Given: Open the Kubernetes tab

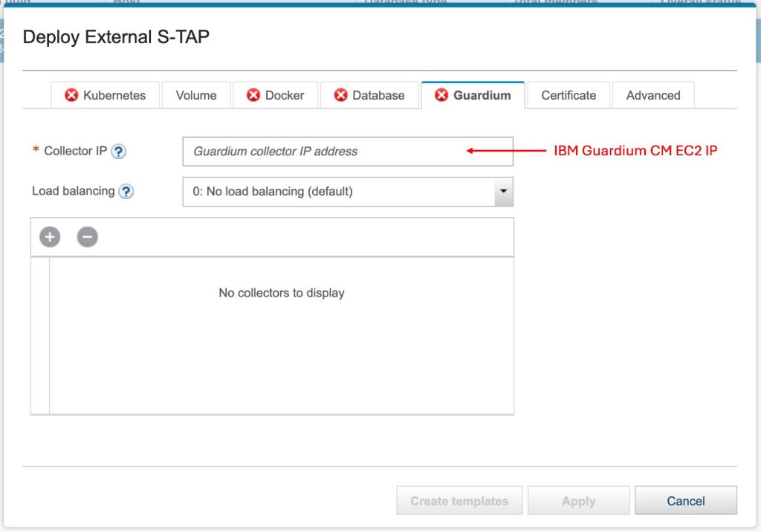Looking at the screenshot, I should (x=106, y=95).
